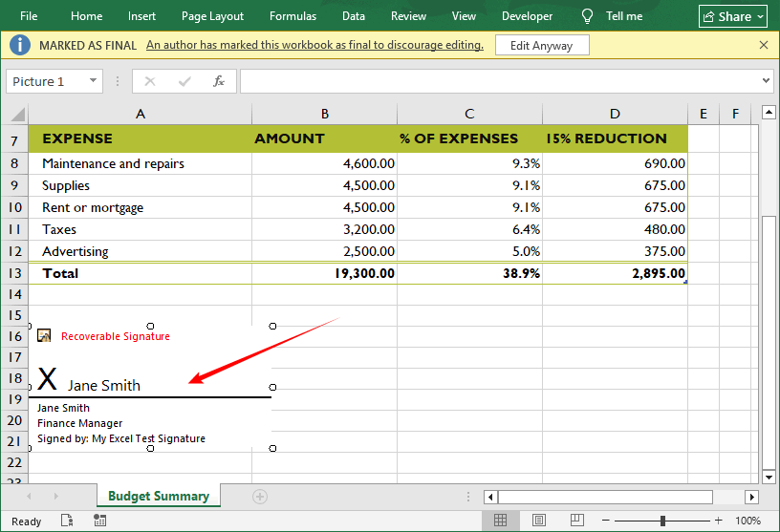Zoom in with the plus button
This screenshot has height=532, width=780.
click(x=718, y=521)
